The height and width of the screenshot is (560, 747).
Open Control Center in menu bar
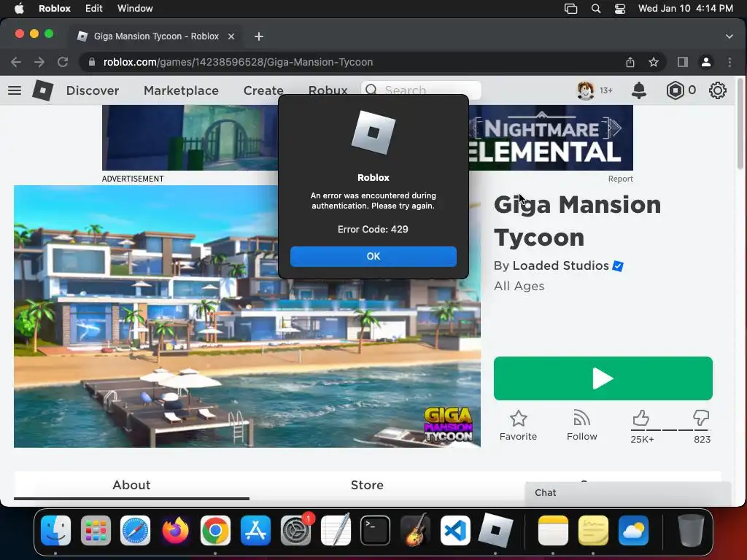coord(620,9)
